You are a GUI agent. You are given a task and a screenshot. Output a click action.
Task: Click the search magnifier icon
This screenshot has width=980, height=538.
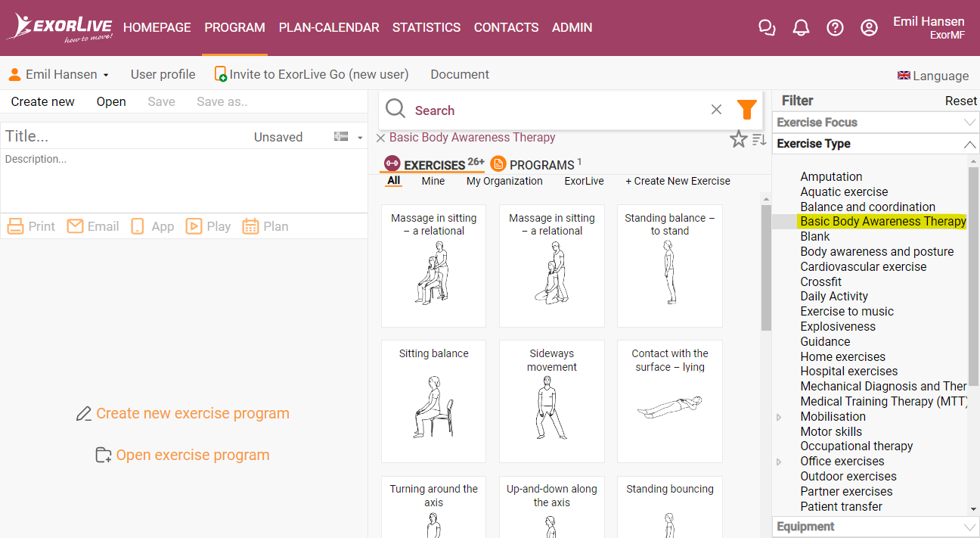click(395, 110)
